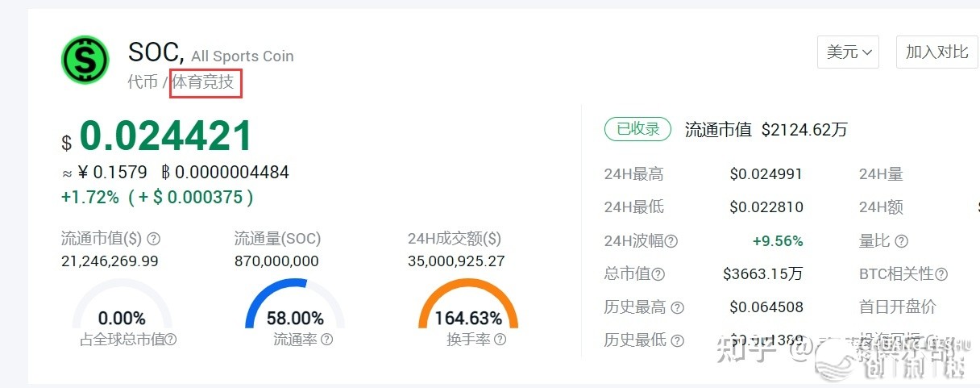The image size is (980, 388).
Task: Click help icon beside BTC相关性
Action: coord(941,274)
